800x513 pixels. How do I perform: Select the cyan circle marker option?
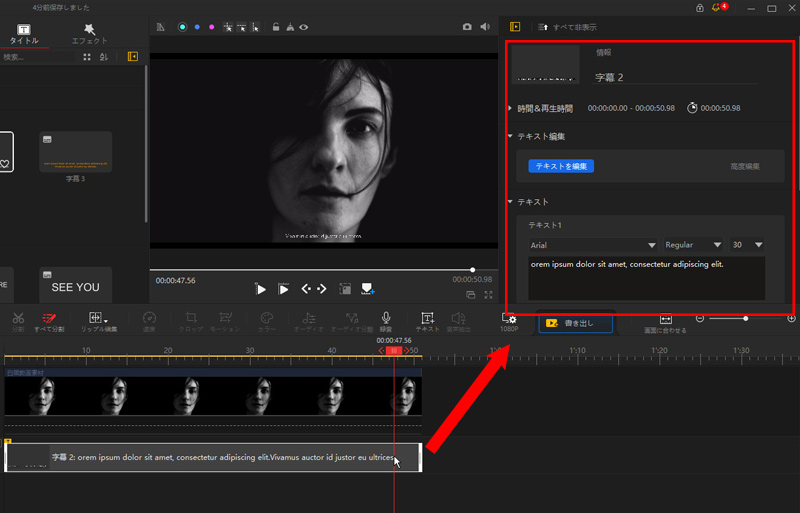point(182,27)
